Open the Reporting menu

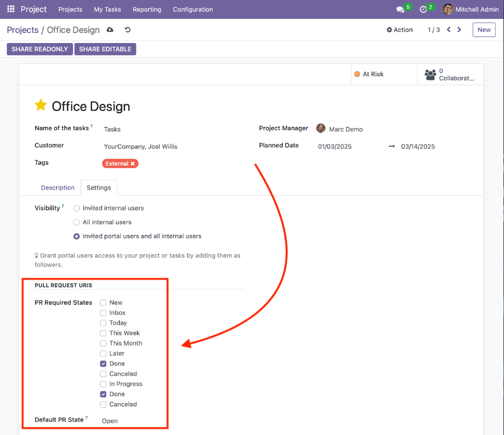pos(147,9)
